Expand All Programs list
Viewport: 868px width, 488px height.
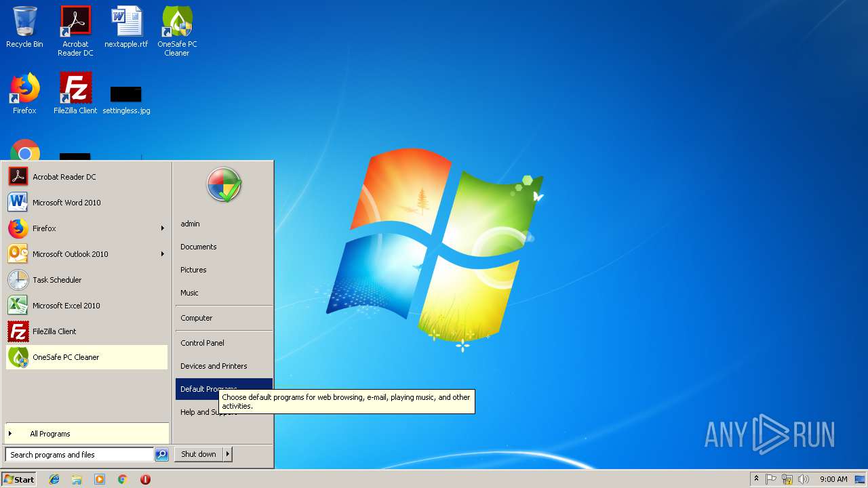87,434
